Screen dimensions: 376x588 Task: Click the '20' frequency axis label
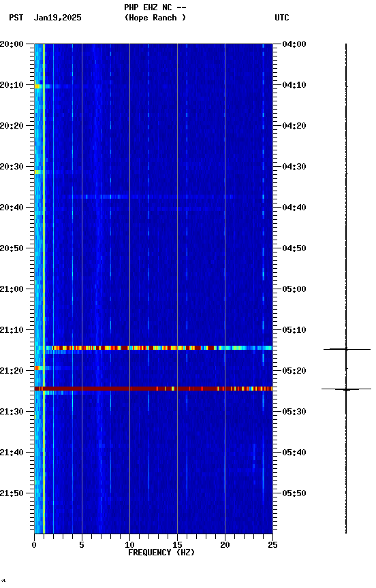(225, 545)
